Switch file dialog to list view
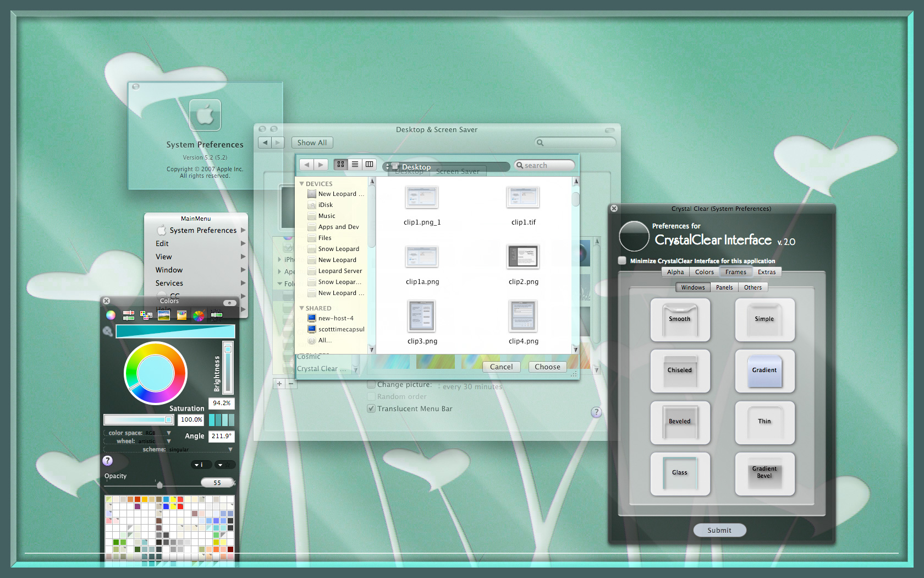 [x=355, y=164]
